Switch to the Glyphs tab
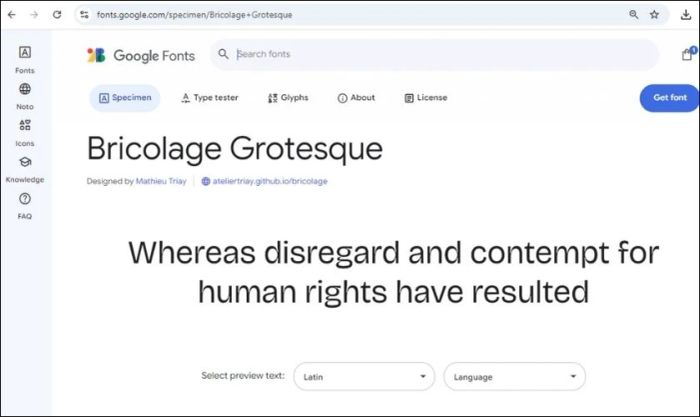The image size is (700, 417). (x=288, y=98)
